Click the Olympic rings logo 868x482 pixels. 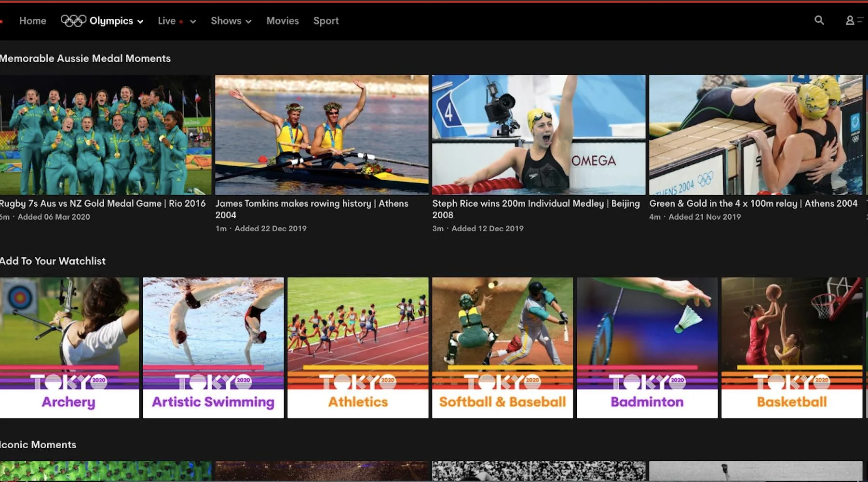[x=73, y=21]
